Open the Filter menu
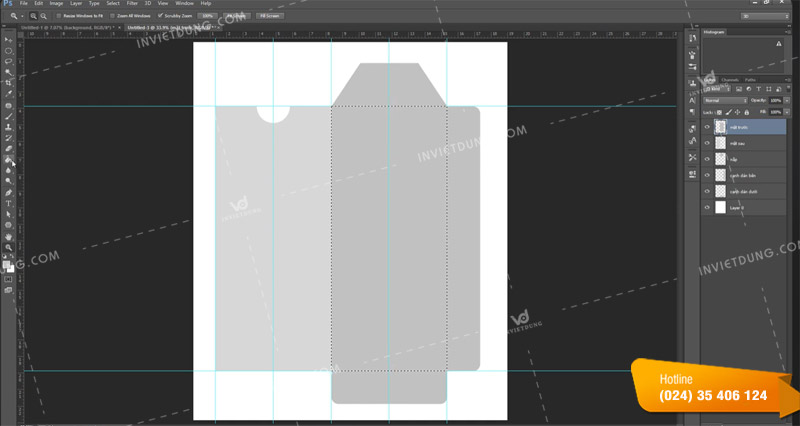 point(132,4)
